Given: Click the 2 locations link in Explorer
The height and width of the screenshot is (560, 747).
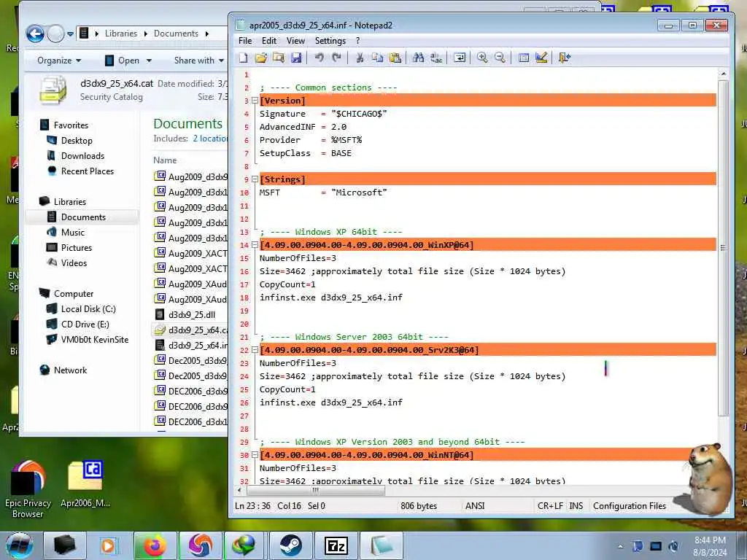Looking at the screenshot, I should tap(210, 139).
